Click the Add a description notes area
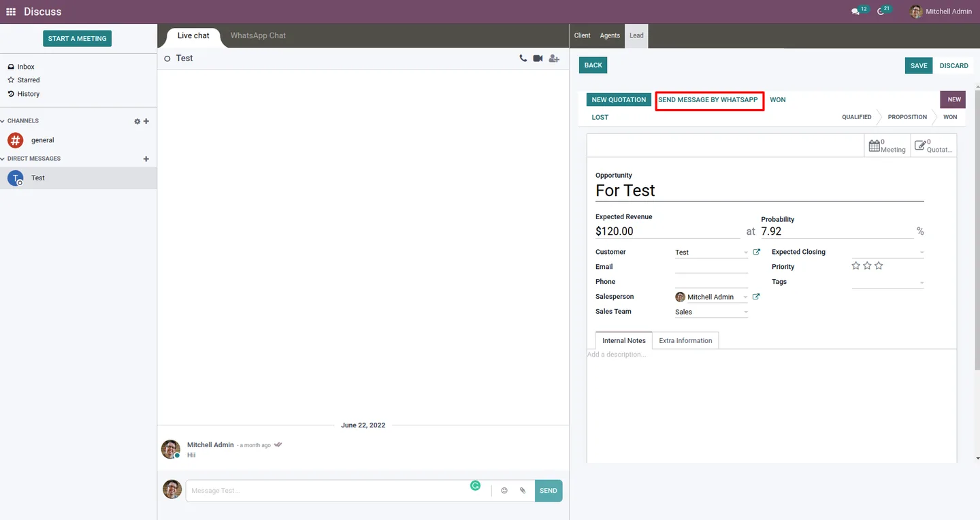This screenshot has width=980, height=520. [x=771, y=355]
